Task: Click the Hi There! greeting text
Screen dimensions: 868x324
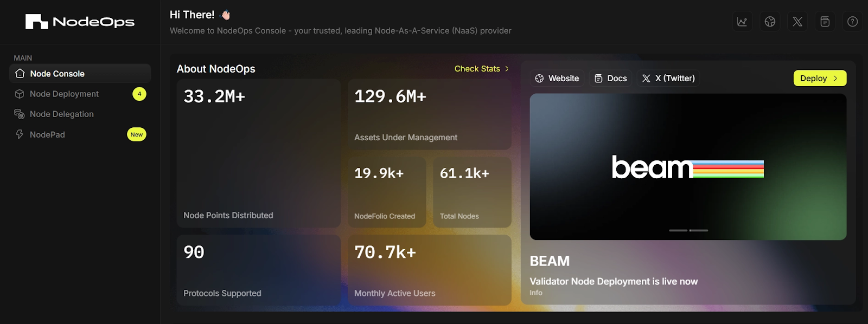Action: (x=192, y=15)
